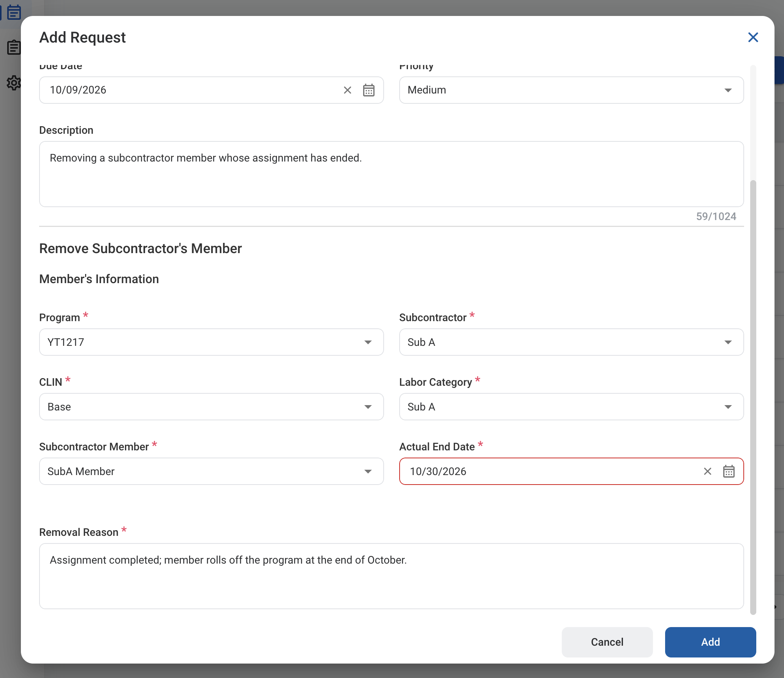The image size is (784, 678).
Task: Close the Add Request dialog
Action: [x=753, y=37]
